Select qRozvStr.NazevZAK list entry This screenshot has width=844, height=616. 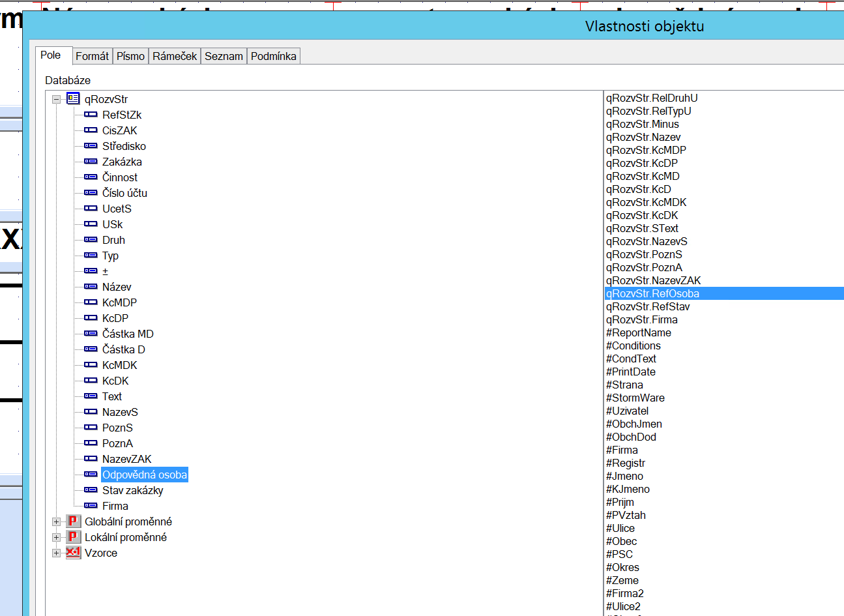pyautogui.click(x=654, y=280)
